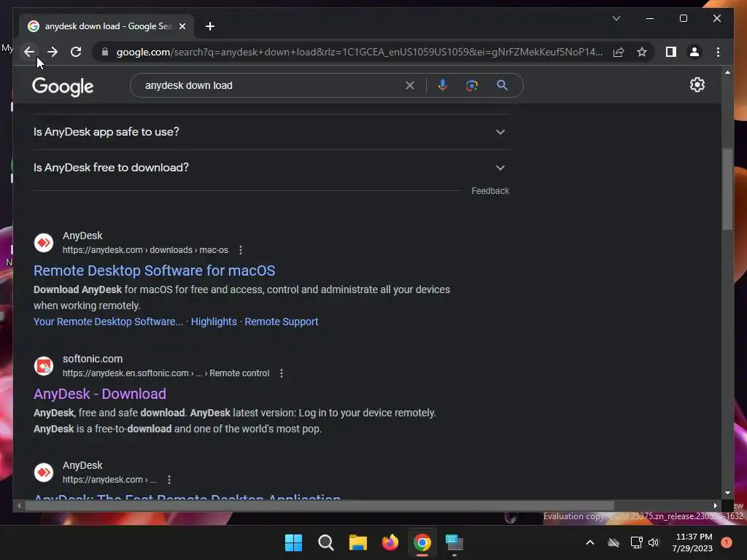Click scrollbar down arrow
Screen dimensions: 747x560
coord(727,493)
